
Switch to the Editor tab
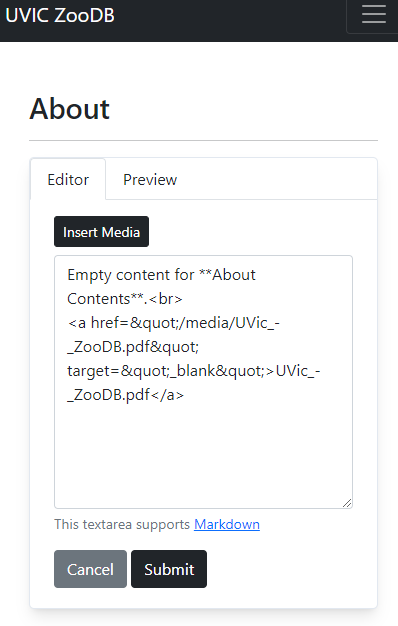pos(68,179)
